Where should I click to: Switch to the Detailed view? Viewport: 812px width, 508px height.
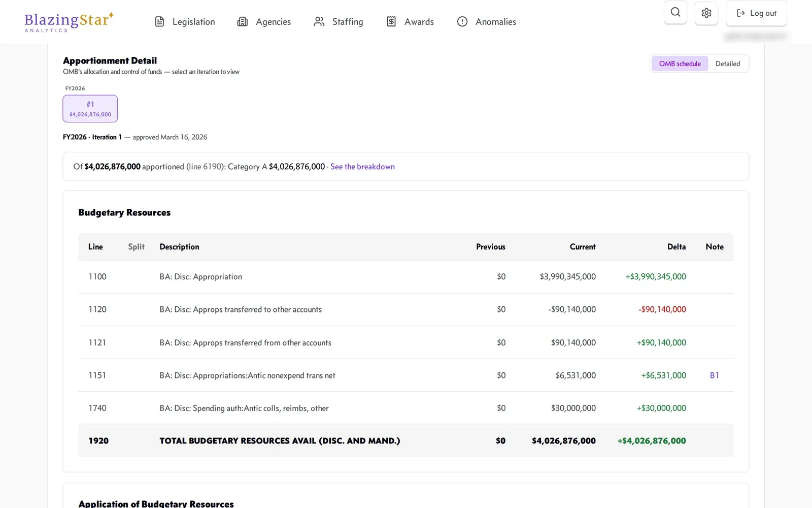[x=728, y=63]
